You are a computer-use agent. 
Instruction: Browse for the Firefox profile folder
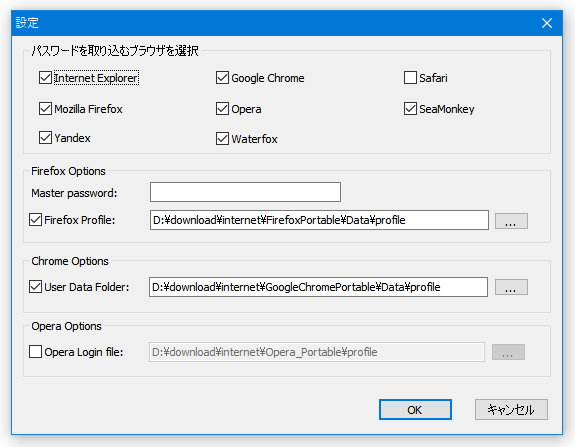pos(511,221)
